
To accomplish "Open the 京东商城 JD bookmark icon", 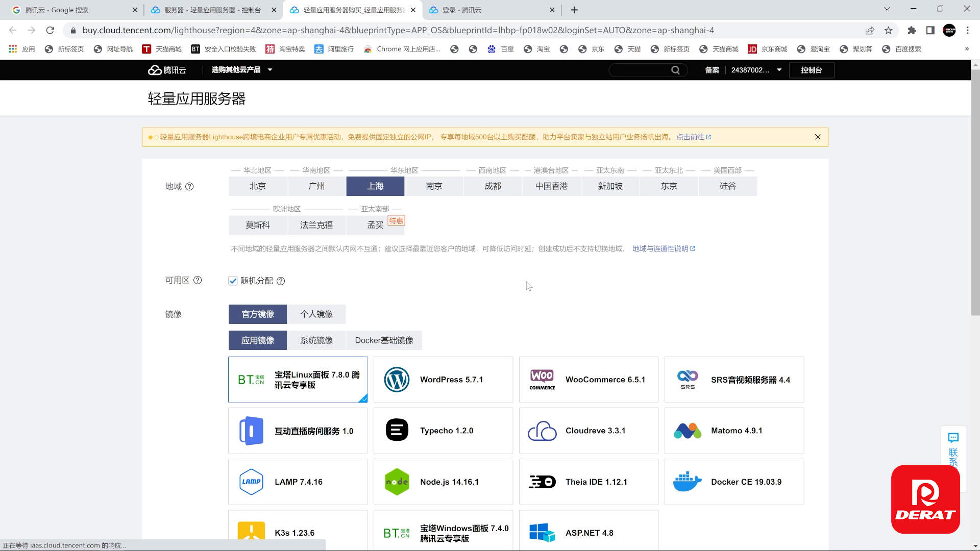I will click(753, 48).
